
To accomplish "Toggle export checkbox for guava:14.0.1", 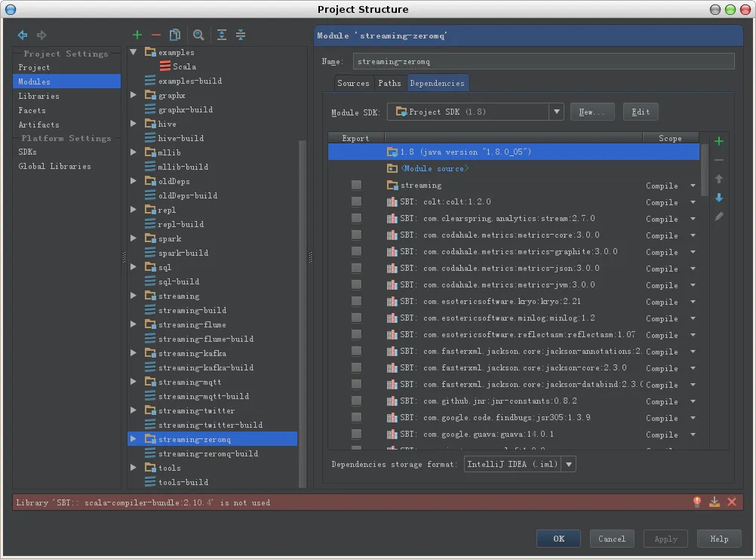I will 356,435.
